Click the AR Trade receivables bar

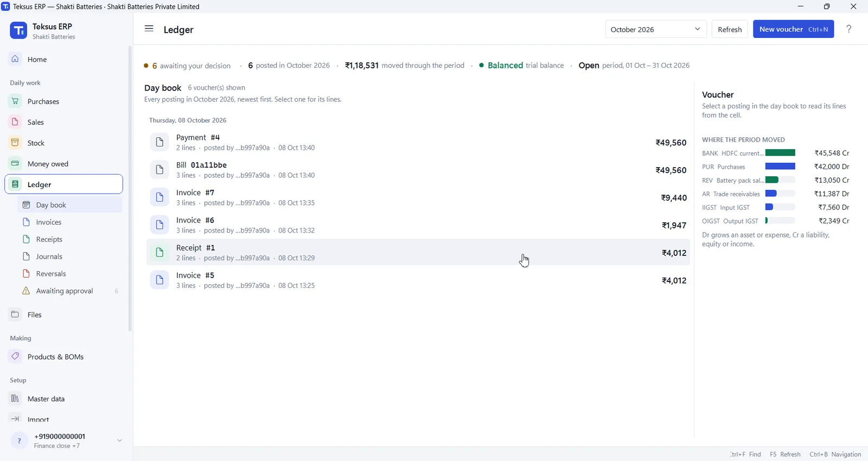780,194
